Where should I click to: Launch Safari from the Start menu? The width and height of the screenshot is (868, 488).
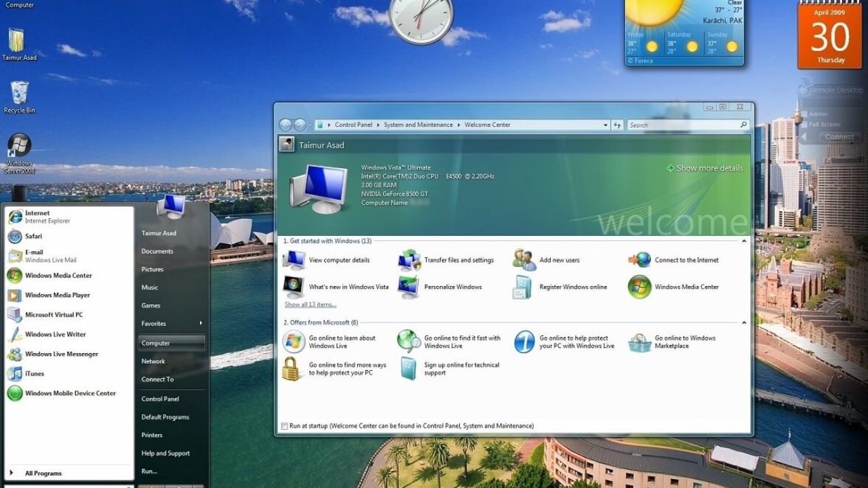tap(68, 237)
